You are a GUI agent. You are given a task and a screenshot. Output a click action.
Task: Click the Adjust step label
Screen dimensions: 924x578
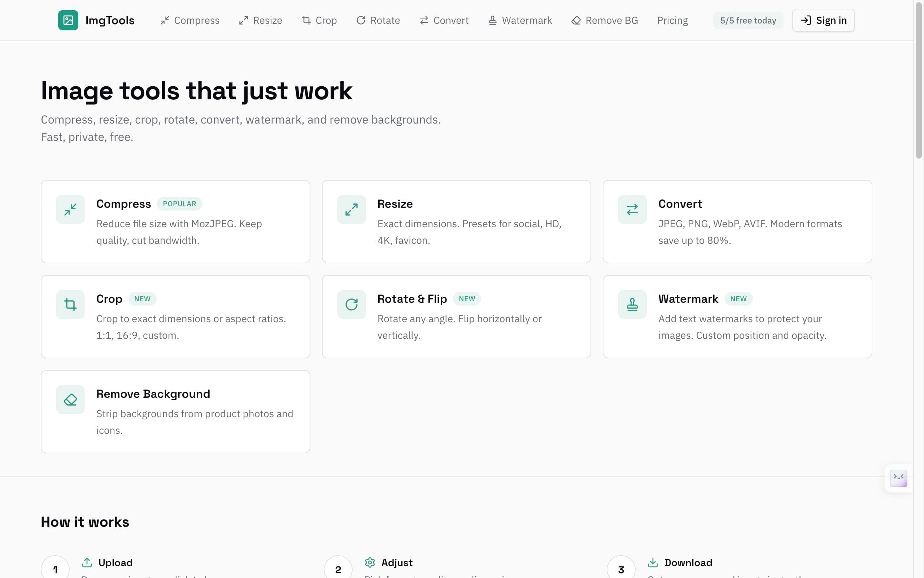tap(397, 563)
